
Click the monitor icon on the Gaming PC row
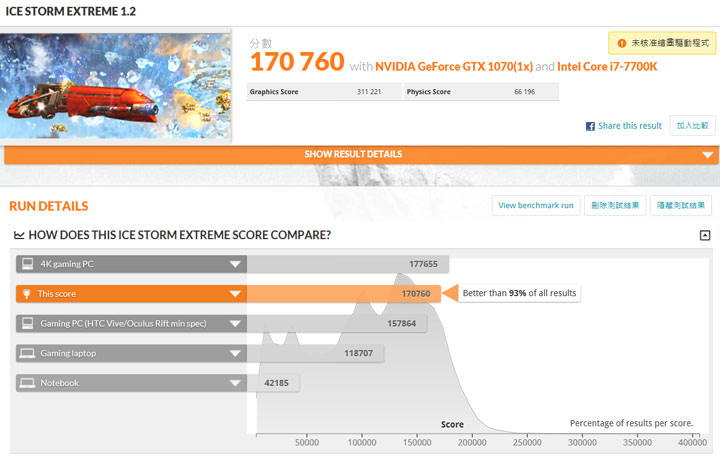[28, 324]
